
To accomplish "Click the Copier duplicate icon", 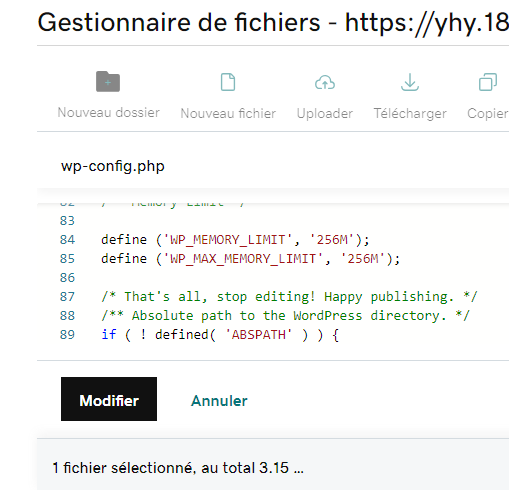I will [488, 82].
